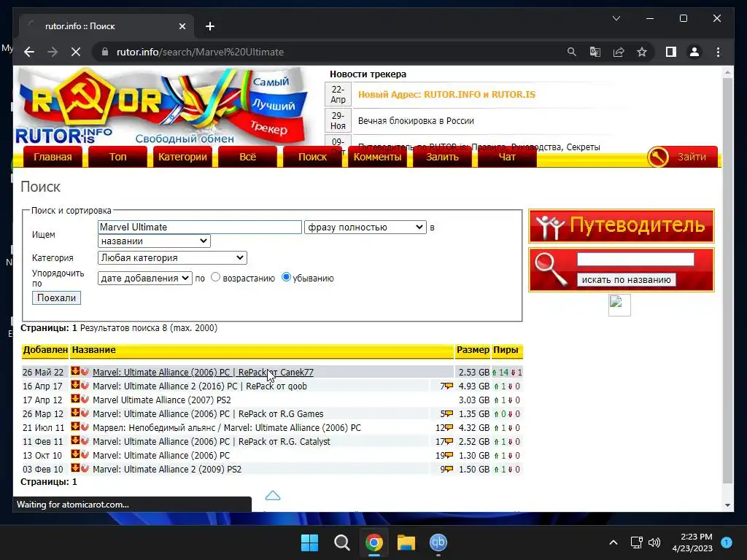Select ascending sort order radio button
The image size is (747, 560).
(215, 277)
